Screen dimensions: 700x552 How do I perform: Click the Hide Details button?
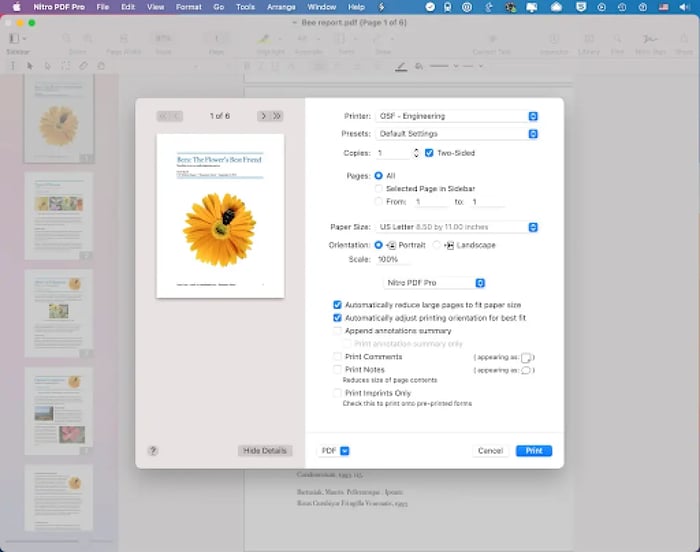click(264, 451)
